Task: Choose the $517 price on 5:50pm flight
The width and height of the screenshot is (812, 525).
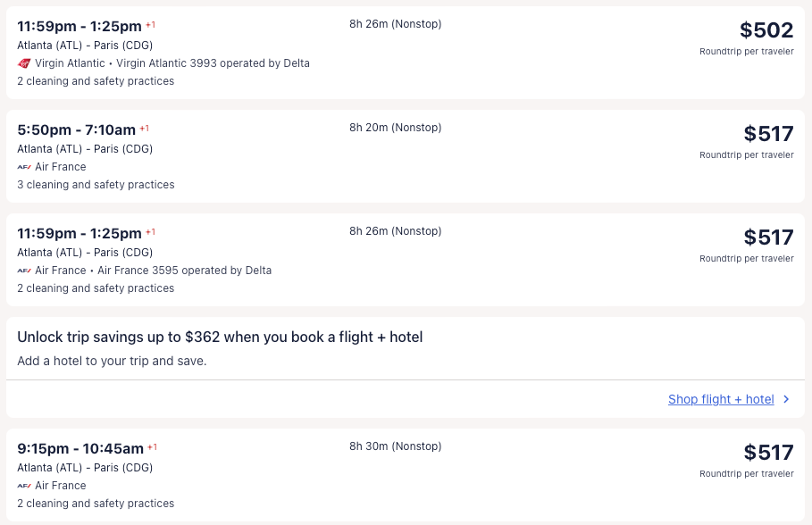Action: [768, 134]
